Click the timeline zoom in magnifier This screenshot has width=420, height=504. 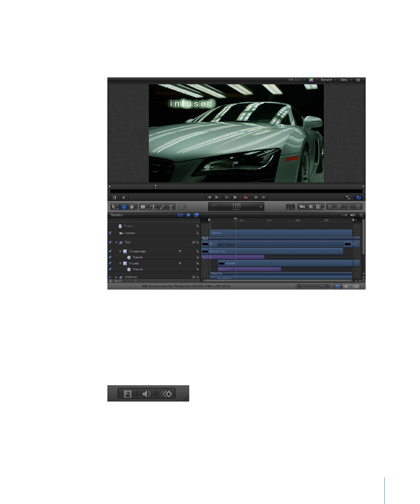[x=327, y=286]
